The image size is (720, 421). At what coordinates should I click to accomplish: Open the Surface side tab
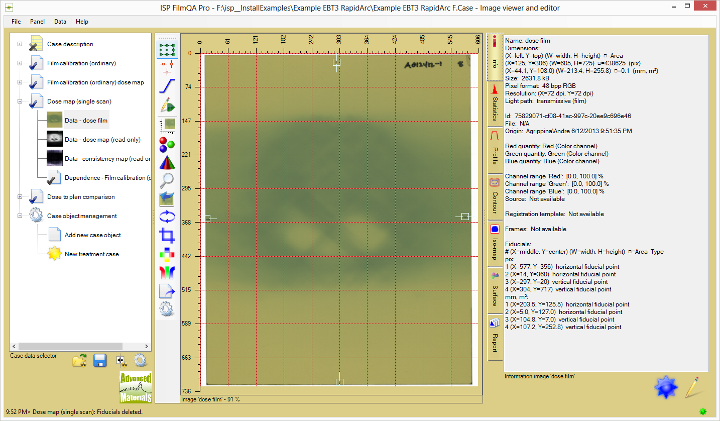pos(495,291)
